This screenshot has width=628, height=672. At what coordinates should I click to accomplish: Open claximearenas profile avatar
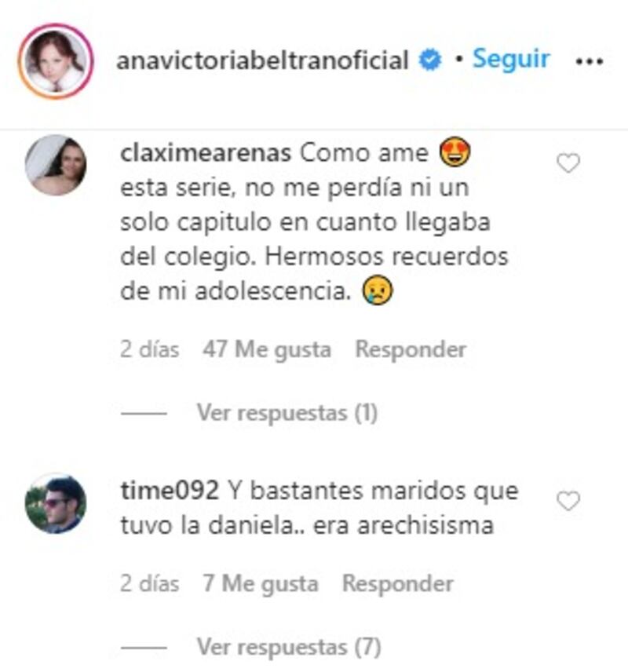pyautogui.click(x=56, y=166)
